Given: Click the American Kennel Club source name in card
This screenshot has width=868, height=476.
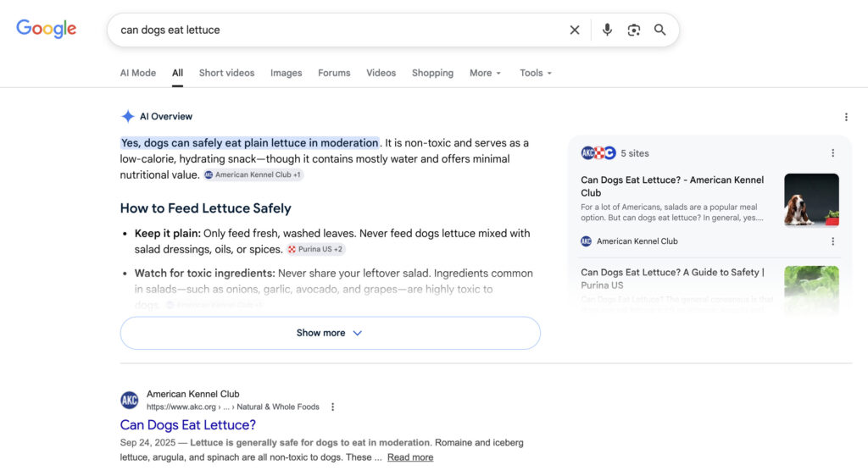Looking at the screenshot, I should coord(637,241).
